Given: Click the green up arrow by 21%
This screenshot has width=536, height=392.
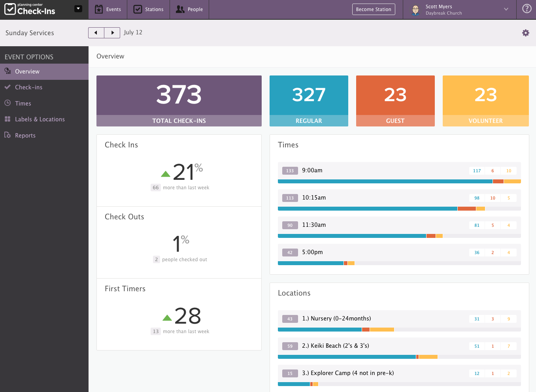Looking at the screenshot, I should (166, 174).
